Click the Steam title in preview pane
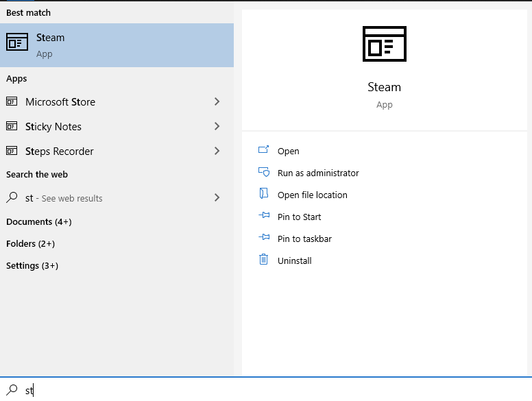532x401 pixels. tap(385, 87)
